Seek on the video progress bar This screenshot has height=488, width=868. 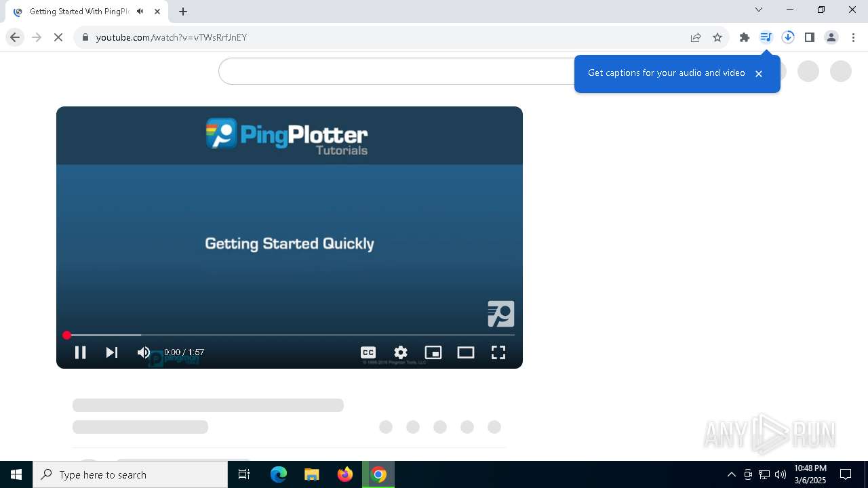[290, 335]
